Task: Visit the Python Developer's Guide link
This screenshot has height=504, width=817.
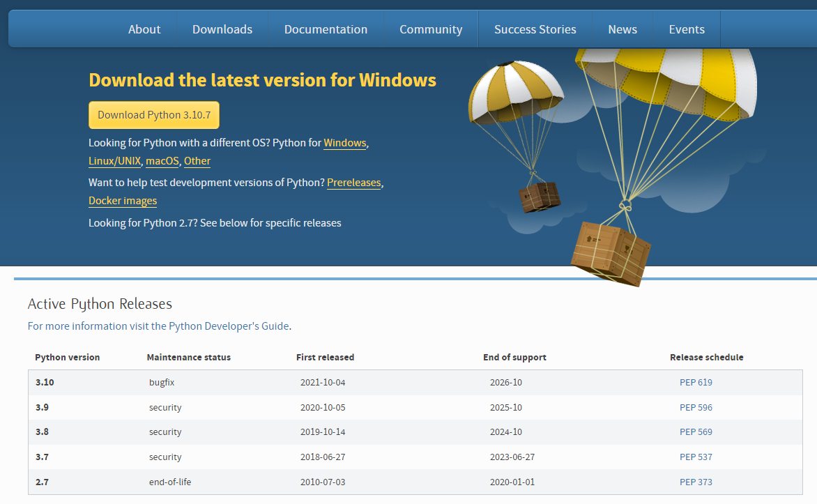Action: click(x=159, y=326)
